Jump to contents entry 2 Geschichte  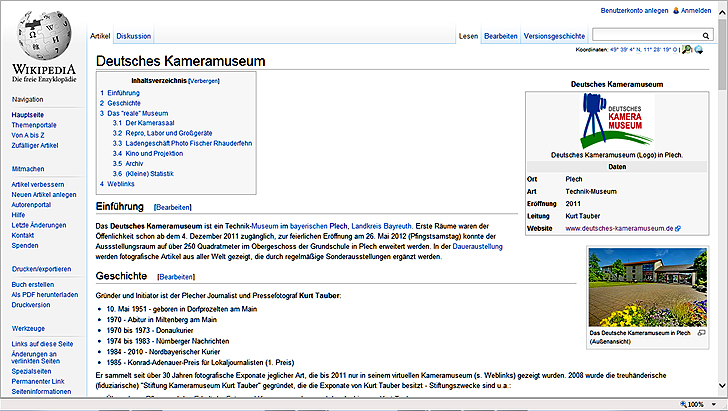click(120, 103)
